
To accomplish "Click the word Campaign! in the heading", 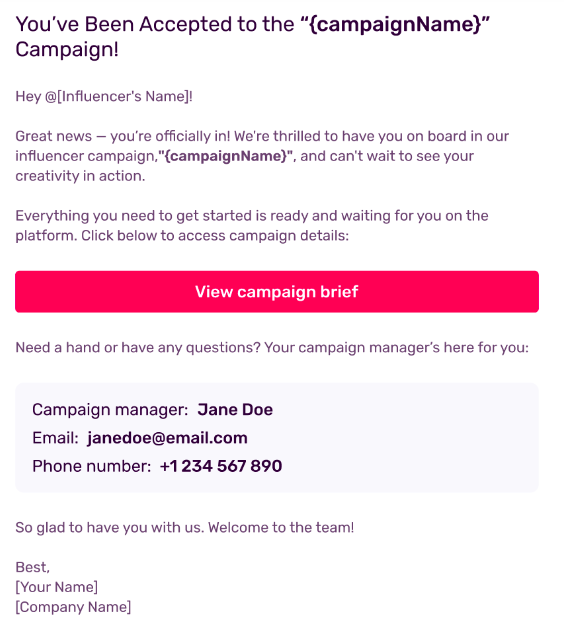I will 67,50.
